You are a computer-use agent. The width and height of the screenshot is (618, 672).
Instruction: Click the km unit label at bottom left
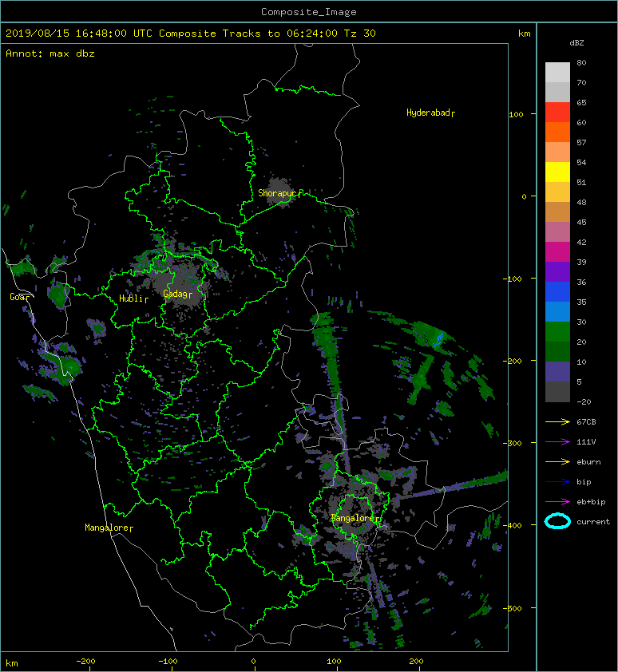(12, 663)
